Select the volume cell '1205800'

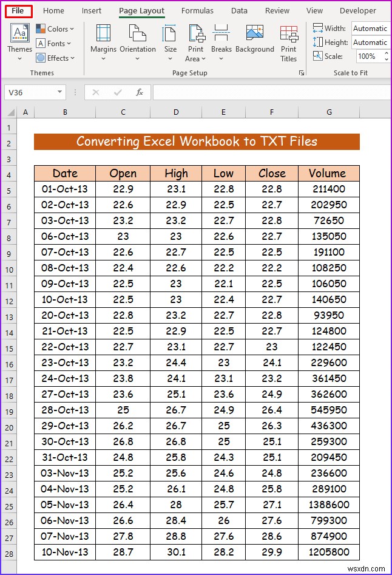(329, 552)
